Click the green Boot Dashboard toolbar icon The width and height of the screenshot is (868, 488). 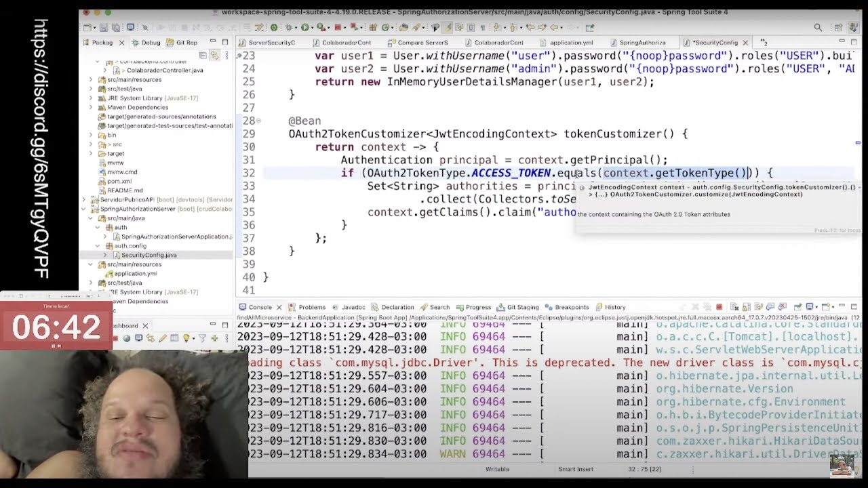(274, 27)
